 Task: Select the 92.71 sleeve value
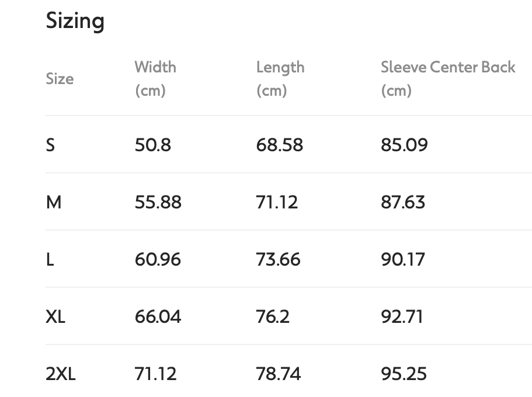[x=402, y=316]
